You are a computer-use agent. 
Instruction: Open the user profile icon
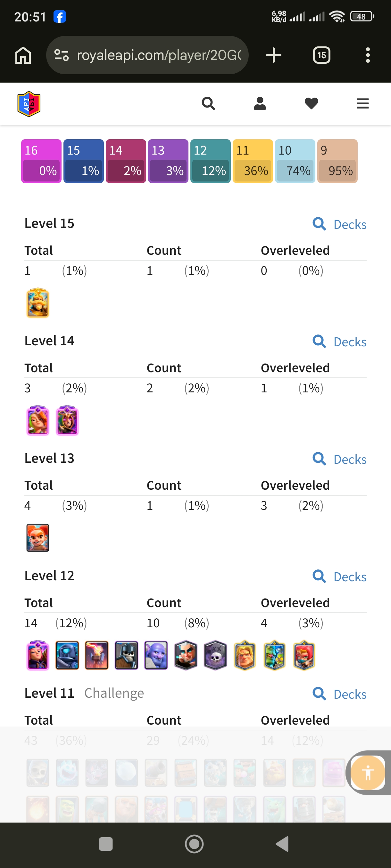(x=260, y=103)
